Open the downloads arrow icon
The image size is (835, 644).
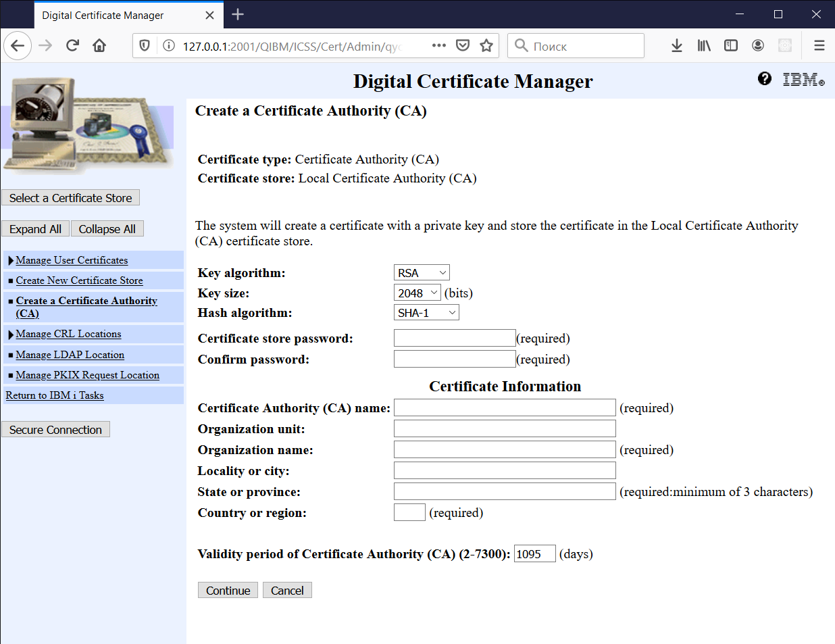676,45
